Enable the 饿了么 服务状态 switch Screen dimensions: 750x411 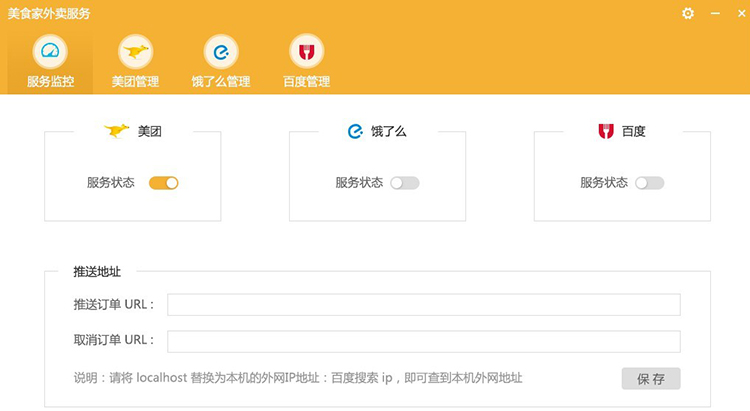pyautogui.click(x=405, y=183)
